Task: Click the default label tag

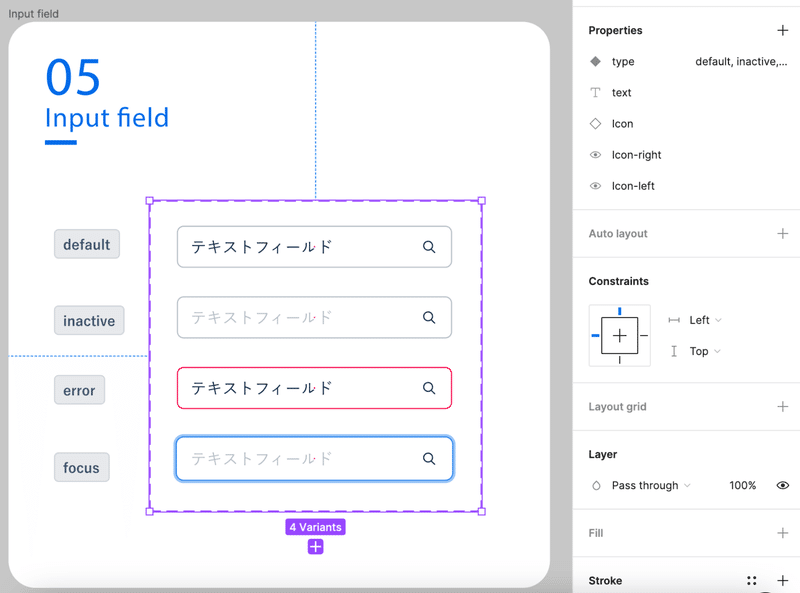Action: click(x=87, y=244)
